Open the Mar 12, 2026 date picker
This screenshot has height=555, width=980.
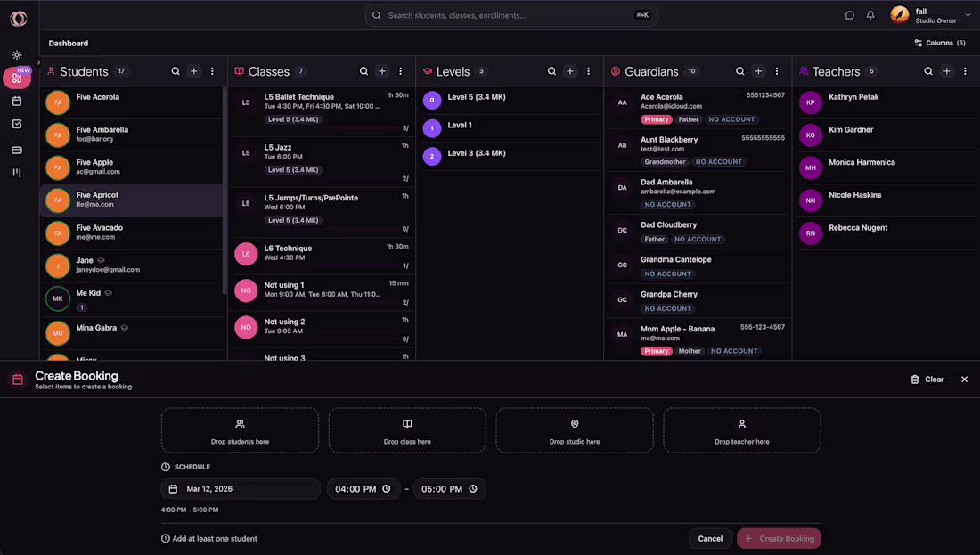pos(241,489)
